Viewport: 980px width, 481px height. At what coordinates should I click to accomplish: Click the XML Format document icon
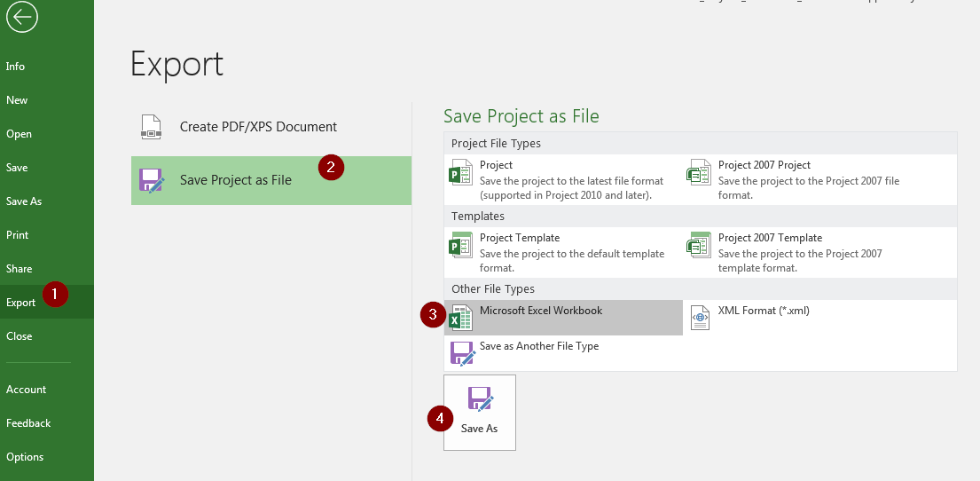pyautogui.click(x=700, y=318)
